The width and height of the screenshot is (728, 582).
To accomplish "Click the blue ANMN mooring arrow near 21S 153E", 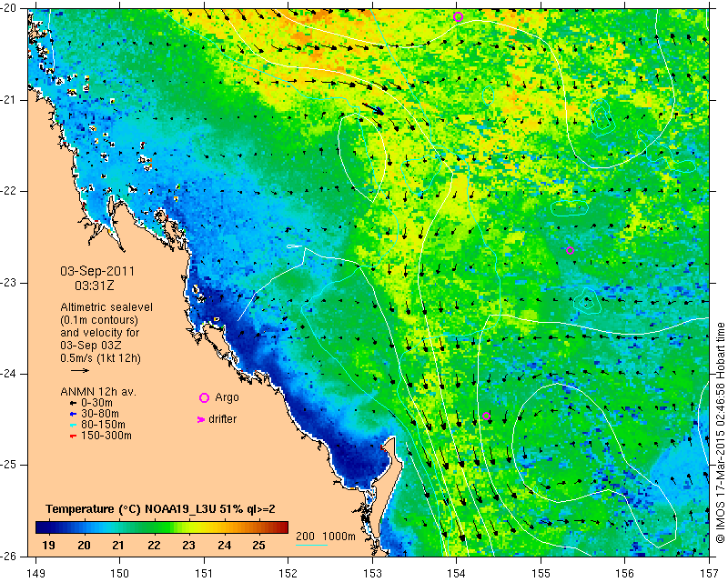I will click(x=373, y=108).
